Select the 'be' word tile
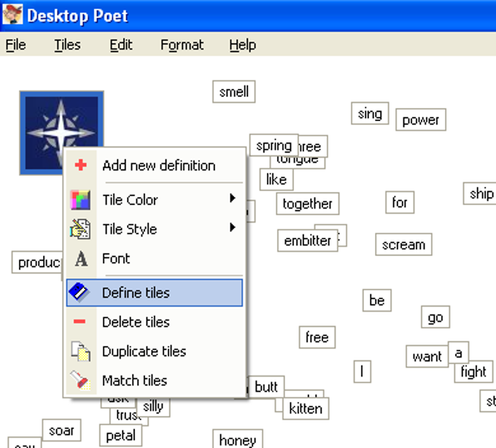496x448 pixels. [x=377, y=301]
